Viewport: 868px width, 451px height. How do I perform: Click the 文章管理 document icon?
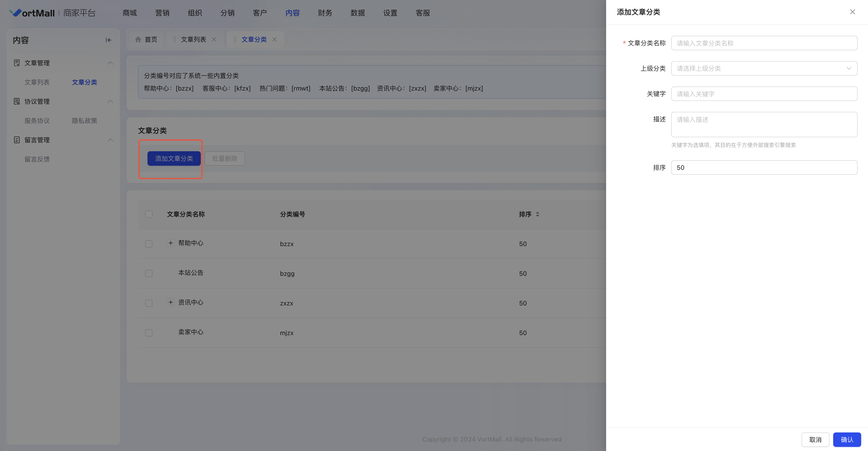[17, 63]
